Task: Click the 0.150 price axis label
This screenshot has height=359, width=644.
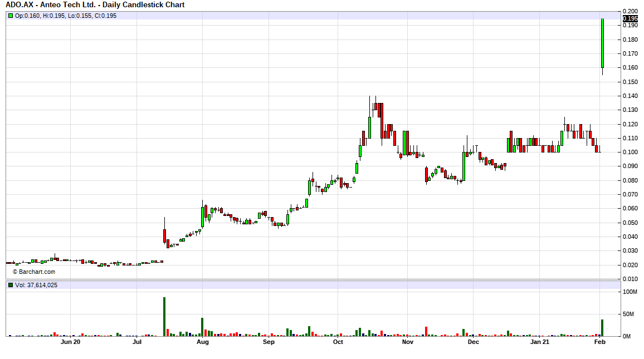Action: coord(631,82)
